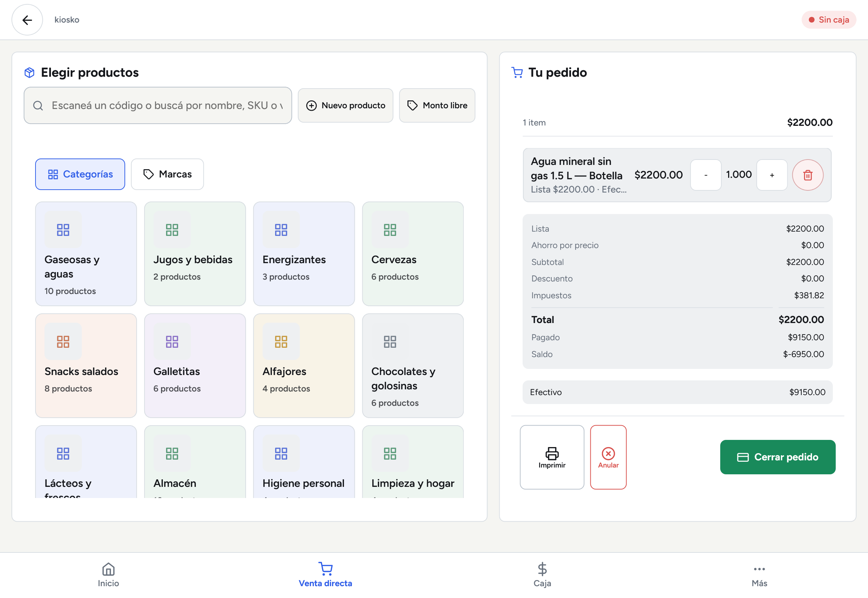868x598 pixels.
Task: Open the Inicio home tab
Action: coord(108,575)
